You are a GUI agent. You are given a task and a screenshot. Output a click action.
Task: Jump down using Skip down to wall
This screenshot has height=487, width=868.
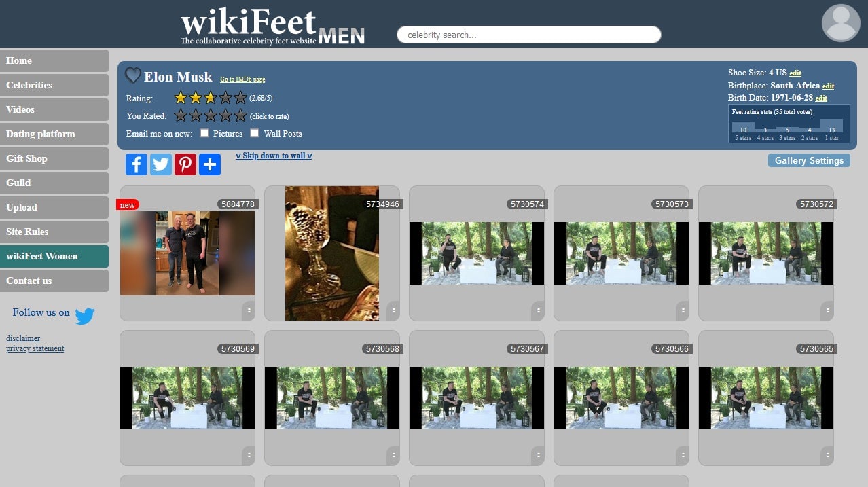pos(274,156)
